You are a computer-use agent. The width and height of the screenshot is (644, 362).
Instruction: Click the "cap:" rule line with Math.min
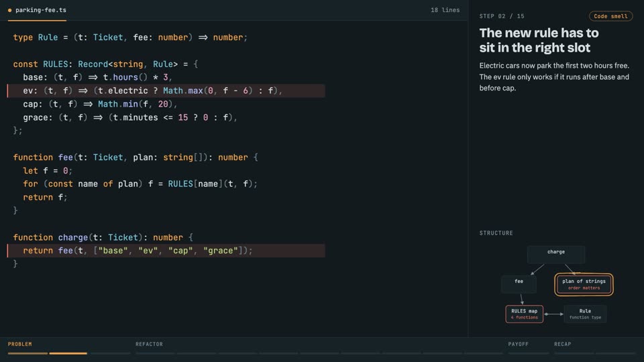point(100,105)
